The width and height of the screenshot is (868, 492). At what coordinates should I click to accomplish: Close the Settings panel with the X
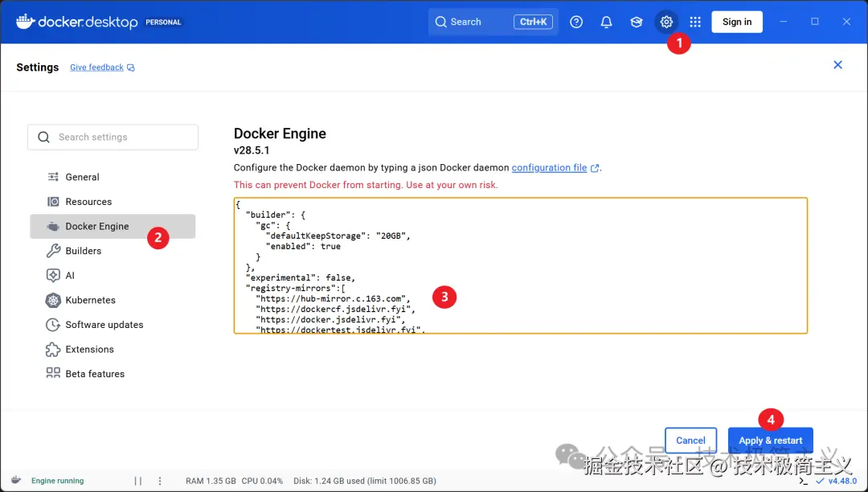[x=837, y=65]
